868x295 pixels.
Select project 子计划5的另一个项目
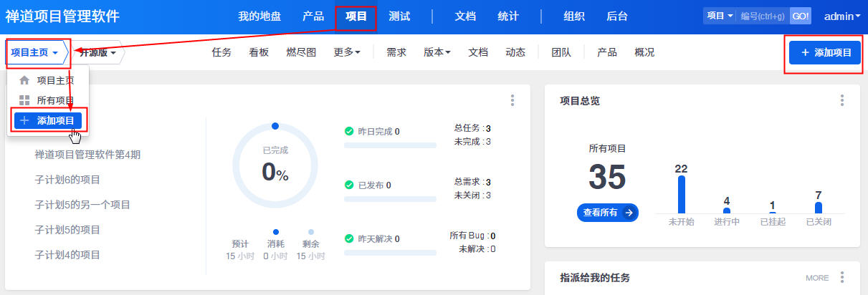tap(82, 204)
